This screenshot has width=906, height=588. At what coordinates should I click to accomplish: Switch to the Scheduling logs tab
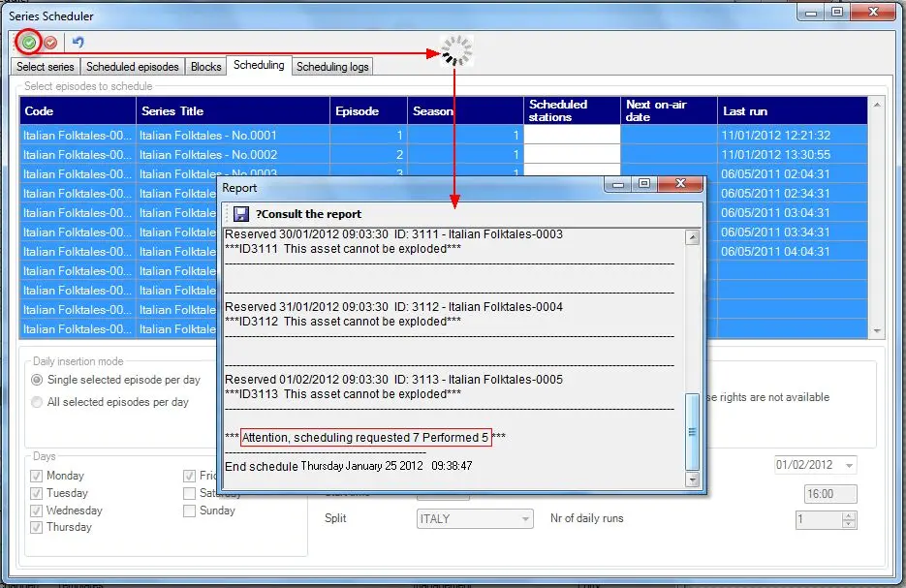click(x=332, y=67)
